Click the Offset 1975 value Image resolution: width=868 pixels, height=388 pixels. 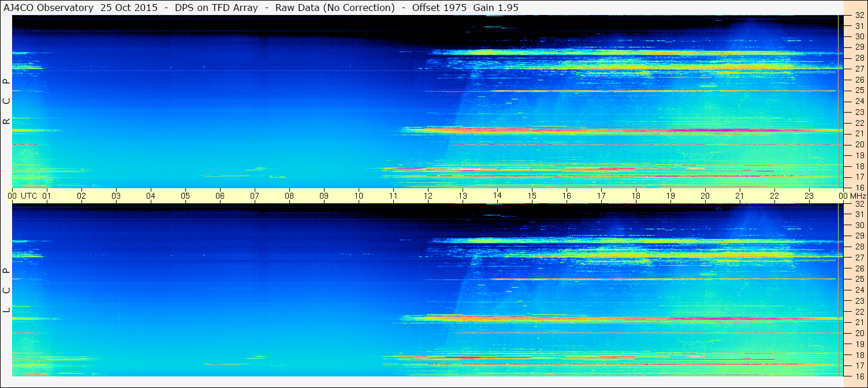[438, 8]
